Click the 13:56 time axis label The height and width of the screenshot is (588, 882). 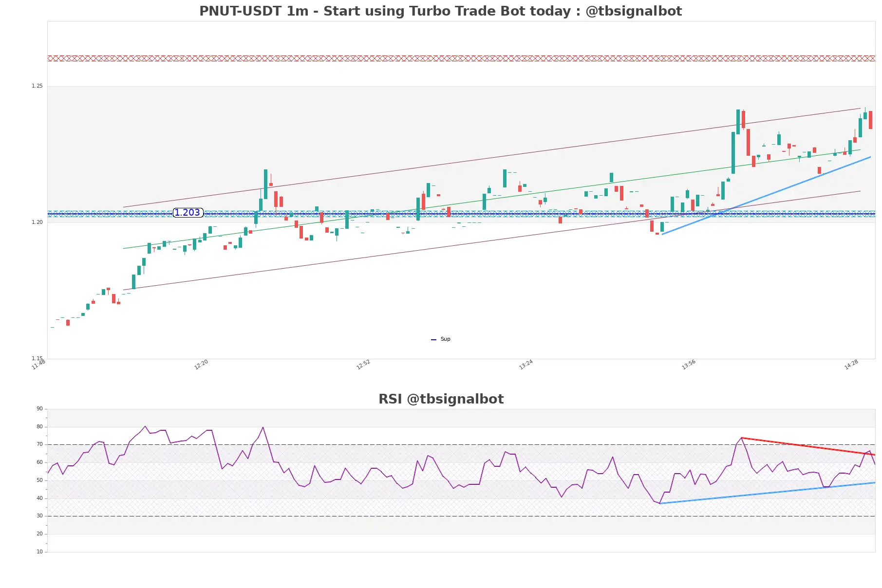689,365
